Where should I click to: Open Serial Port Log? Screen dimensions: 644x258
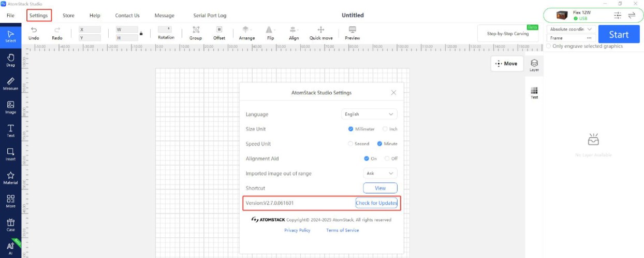[210, 16]
